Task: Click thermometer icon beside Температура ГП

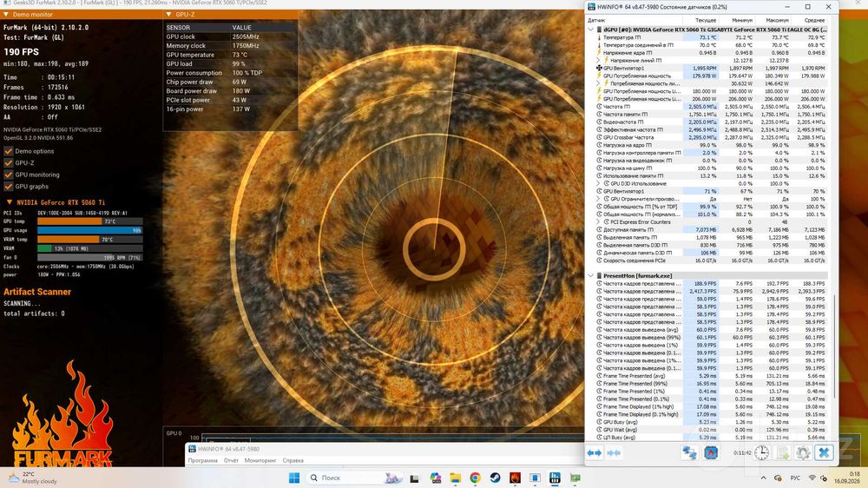Action: point(599,37)
